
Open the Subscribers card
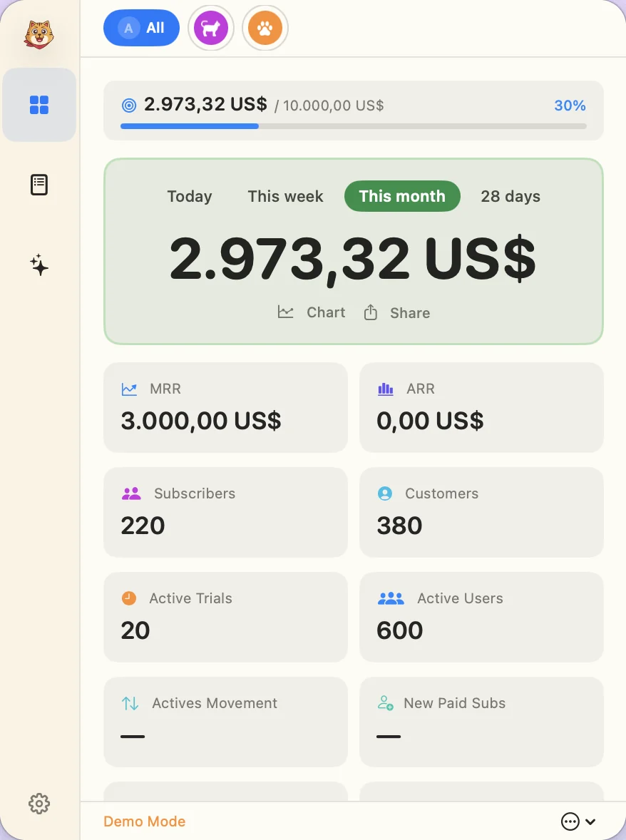[225, 512]
